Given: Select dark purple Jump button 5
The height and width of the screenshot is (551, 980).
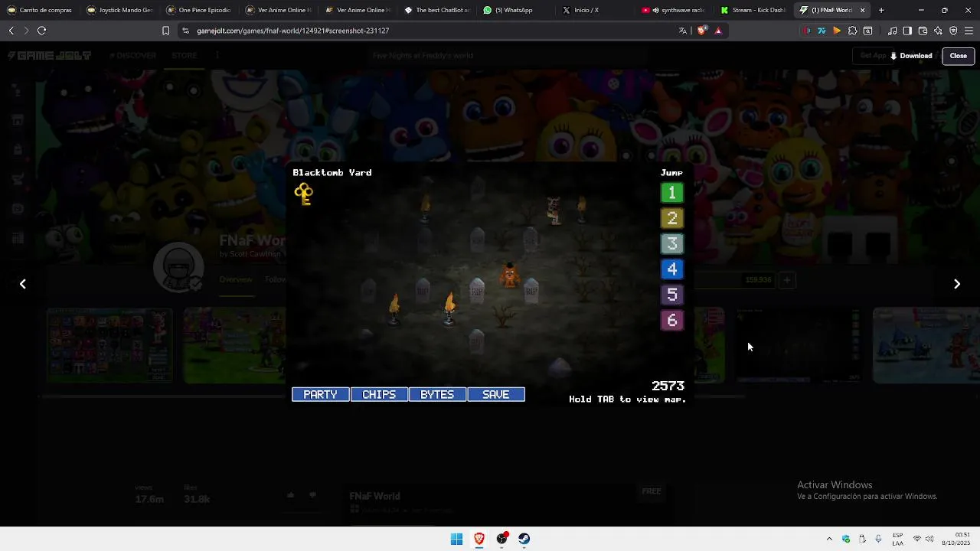Looking at the screenshot, I should 672,295.
